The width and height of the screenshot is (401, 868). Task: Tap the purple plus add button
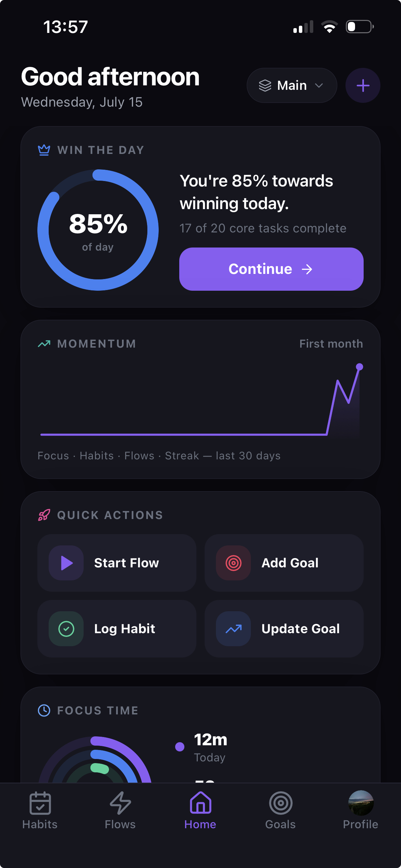[x=363, y=85]
